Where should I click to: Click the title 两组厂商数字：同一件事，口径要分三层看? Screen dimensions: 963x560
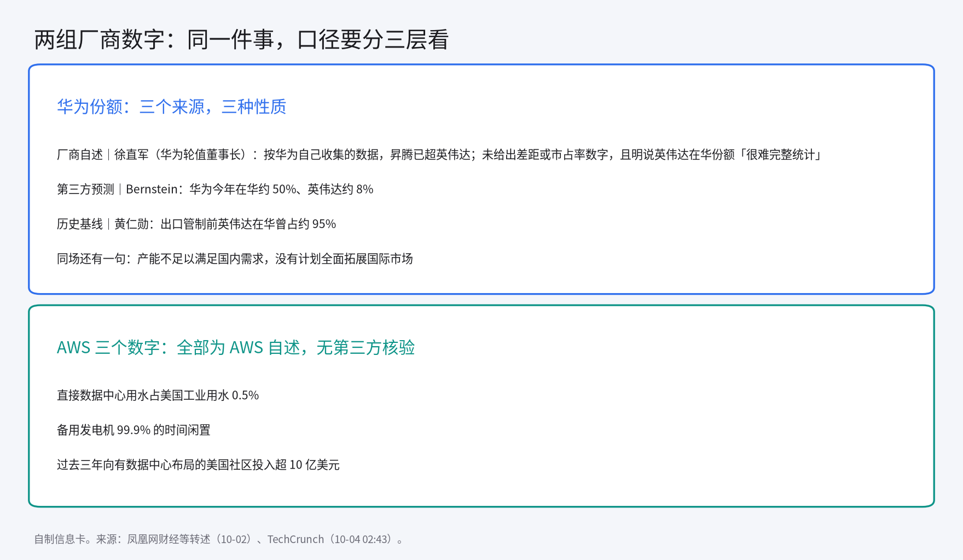(x=241, y=40)
